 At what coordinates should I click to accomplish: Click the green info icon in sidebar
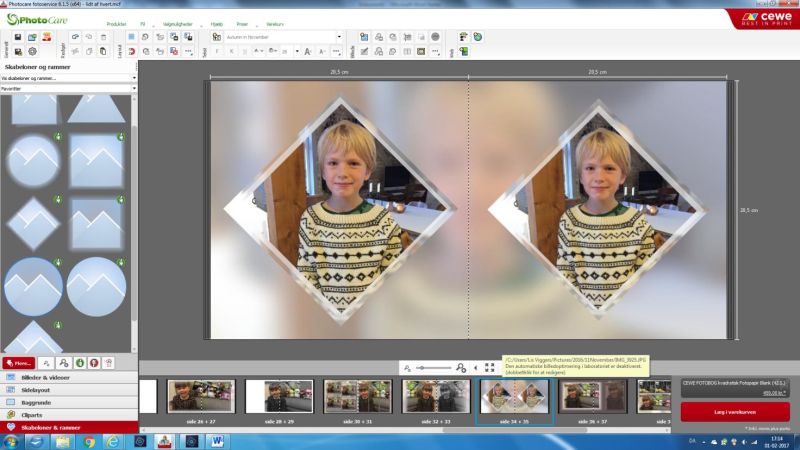[x=78, y=363]
